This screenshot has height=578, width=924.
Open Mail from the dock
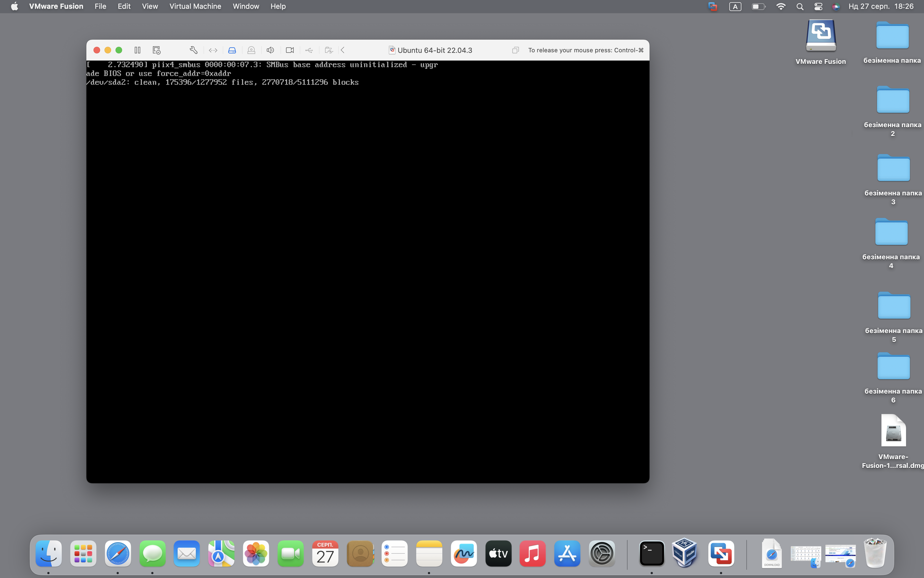point(187,554)
